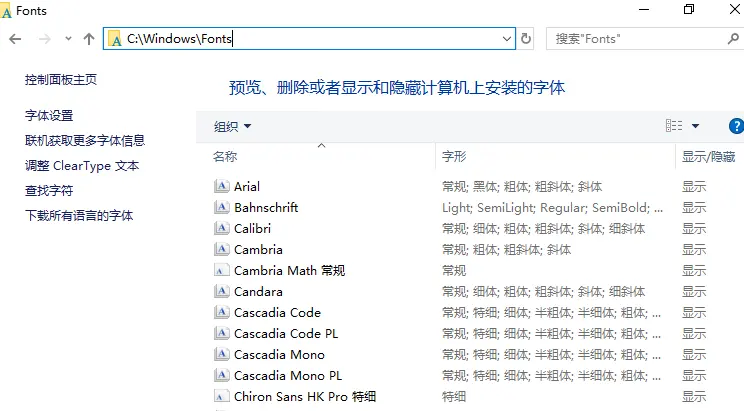The width and height of the screenshot is (744, 411).
Task: Click the Candara font name
Action: (258, 291)
